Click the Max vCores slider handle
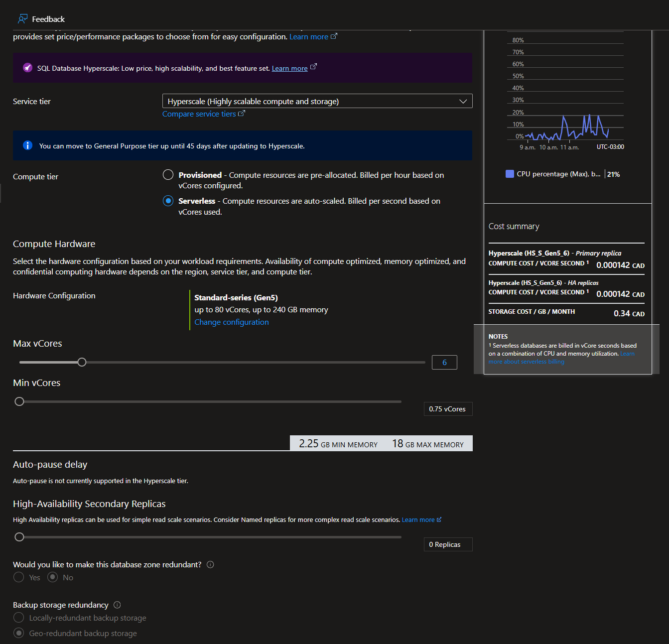Viewport: 669px width, 644px height. click(x=82, y=362)
